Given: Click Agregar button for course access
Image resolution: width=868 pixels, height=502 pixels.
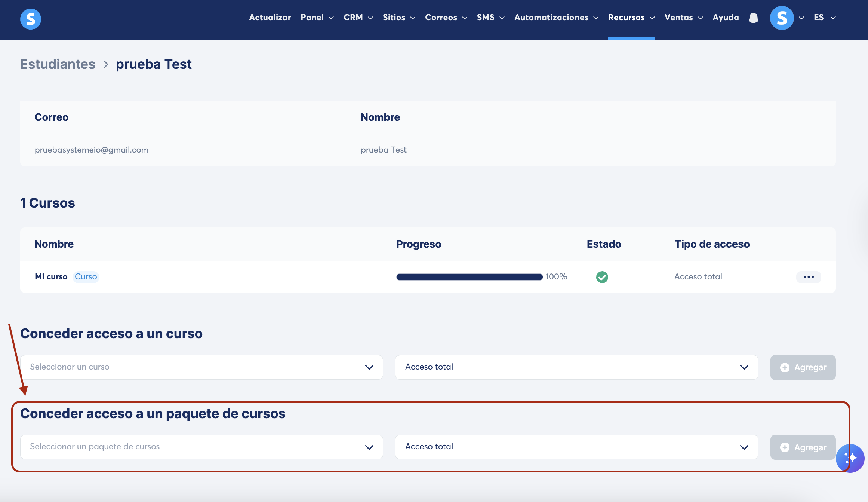Looking at the screenshot, I should 803,367.
